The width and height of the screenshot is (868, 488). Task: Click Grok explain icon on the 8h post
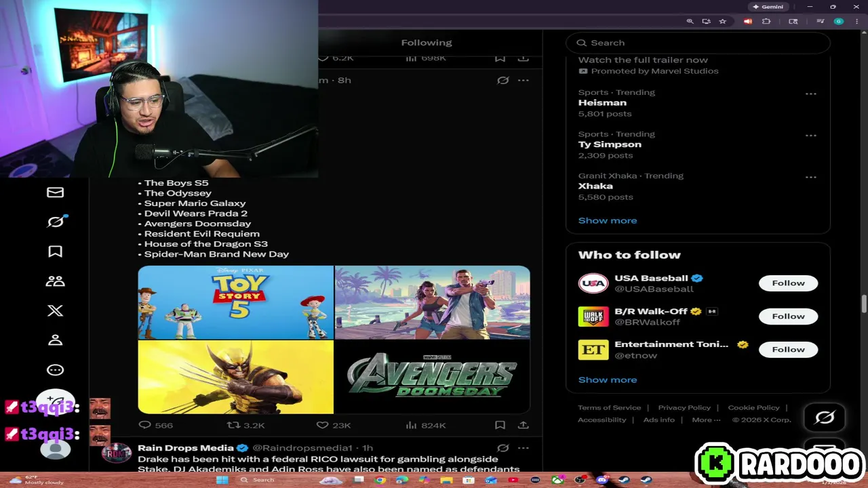pos(502,80)
